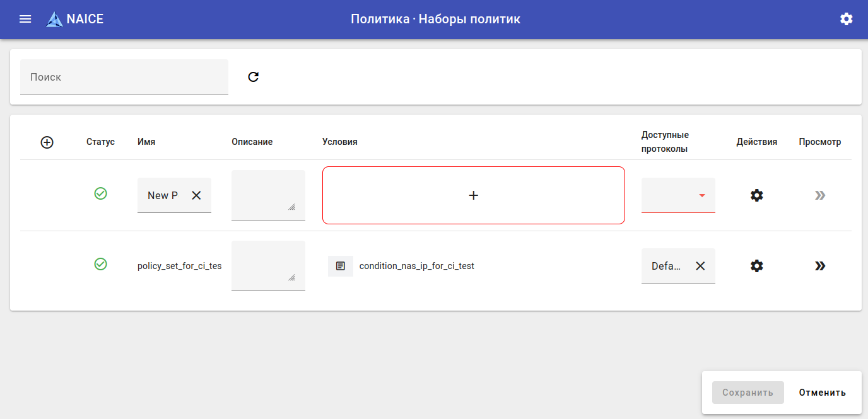Open settings gear in the top bar
The height and width of the screenshot is (419, 868).
pos(847,19)
